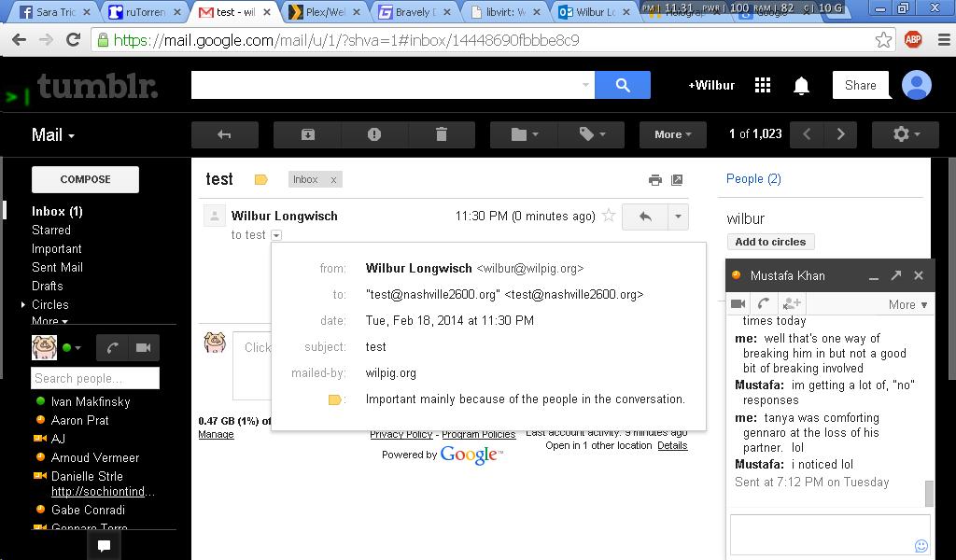This screenshot has height=560, width=956.
Task: Click the sochiontind link under Danielle Strle
Action: tap(103, 492)
